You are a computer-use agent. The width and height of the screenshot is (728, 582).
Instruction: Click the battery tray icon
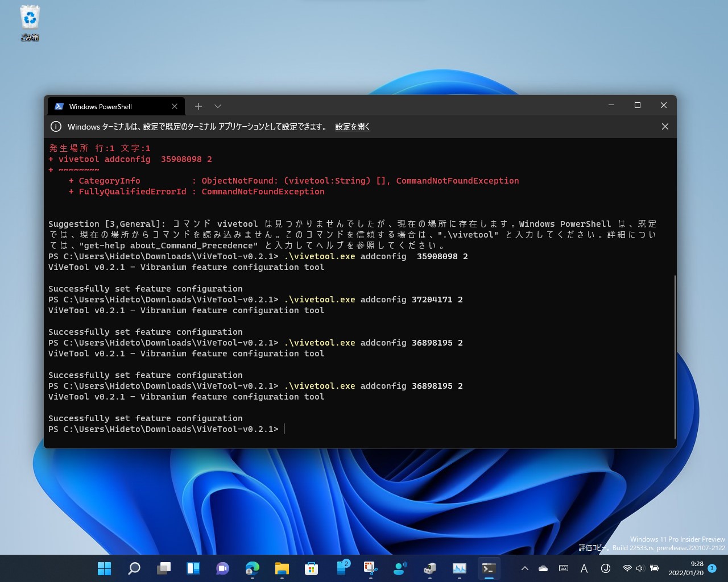point(655,568)
